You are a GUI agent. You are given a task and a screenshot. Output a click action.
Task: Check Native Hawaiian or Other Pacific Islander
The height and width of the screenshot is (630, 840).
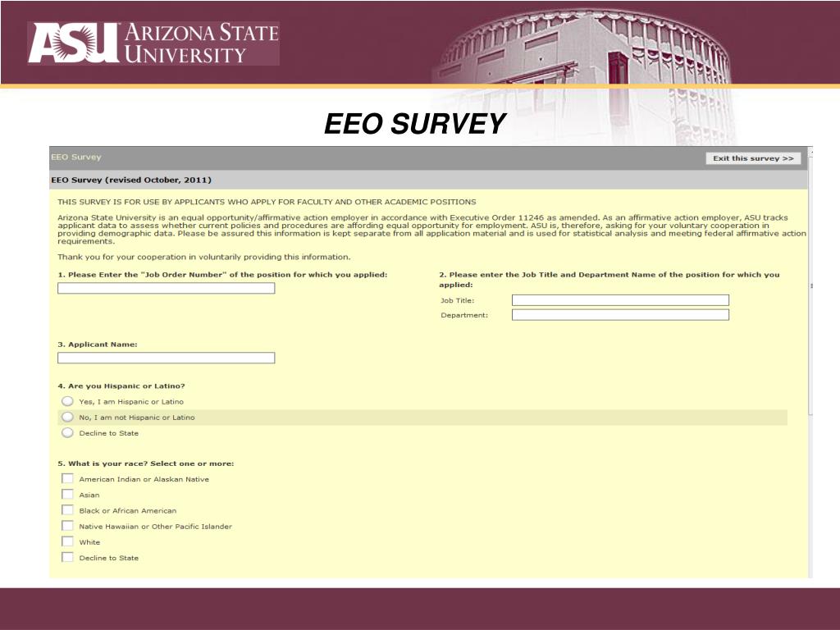[67, 526]
